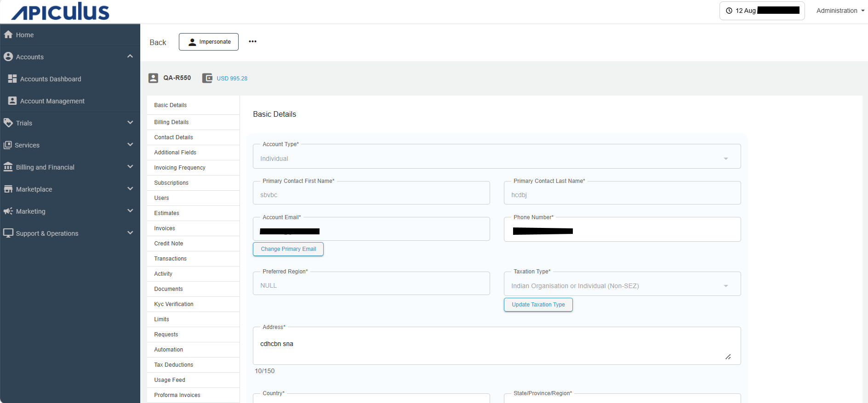
Task: Open the Billing Details tab
Action: [193, 122]
